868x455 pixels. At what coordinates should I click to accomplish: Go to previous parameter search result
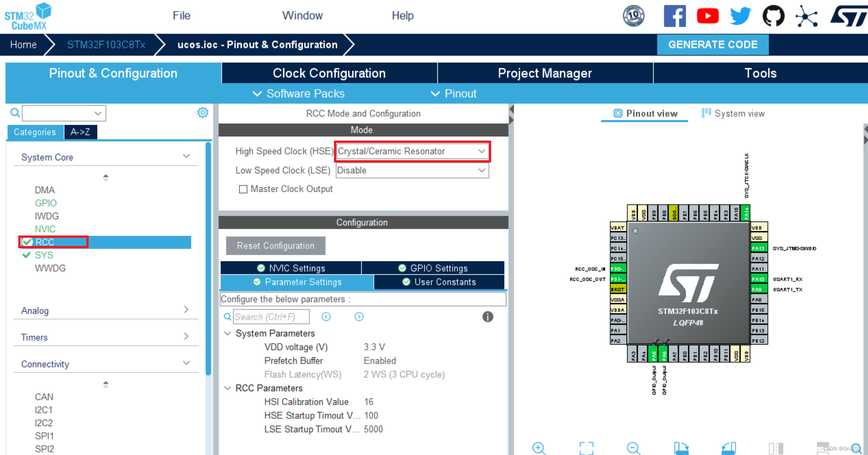(x=326, y=317)
